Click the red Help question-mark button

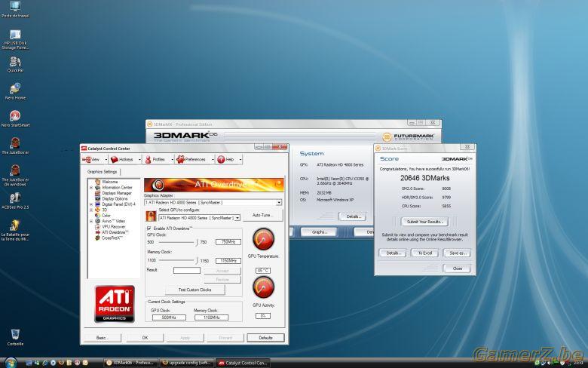(225, 159)
